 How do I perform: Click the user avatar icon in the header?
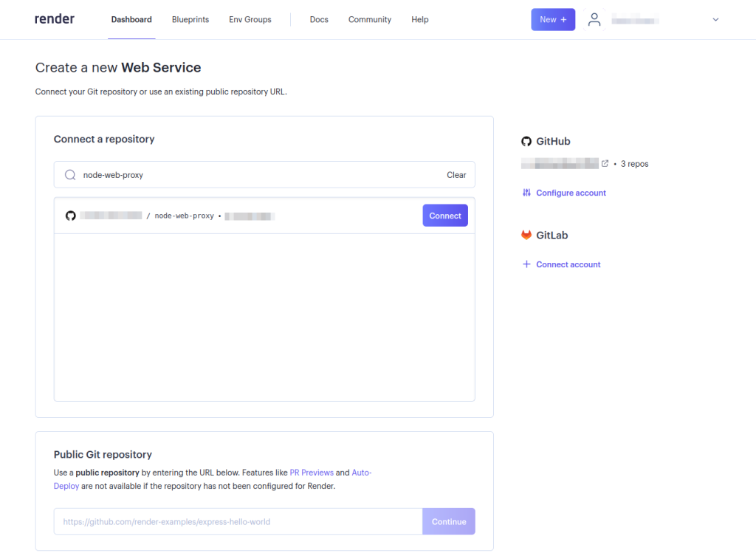(594, 19)
